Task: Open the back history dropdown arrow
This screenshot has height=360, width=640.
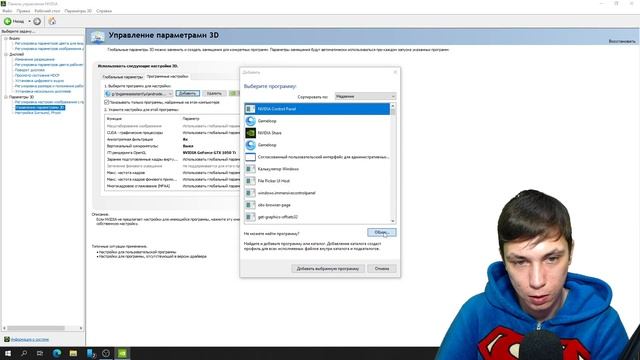Action: coord(29,21)
